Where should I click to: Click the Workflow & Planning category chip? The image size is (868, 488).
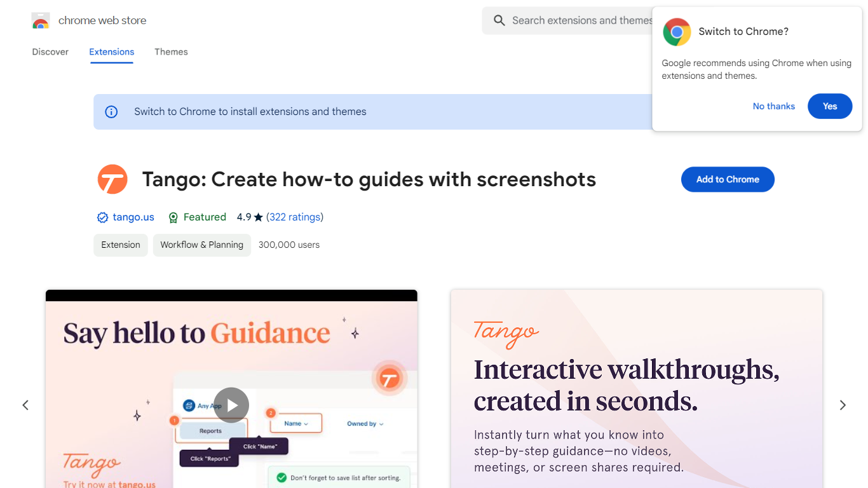click(201, 245)
